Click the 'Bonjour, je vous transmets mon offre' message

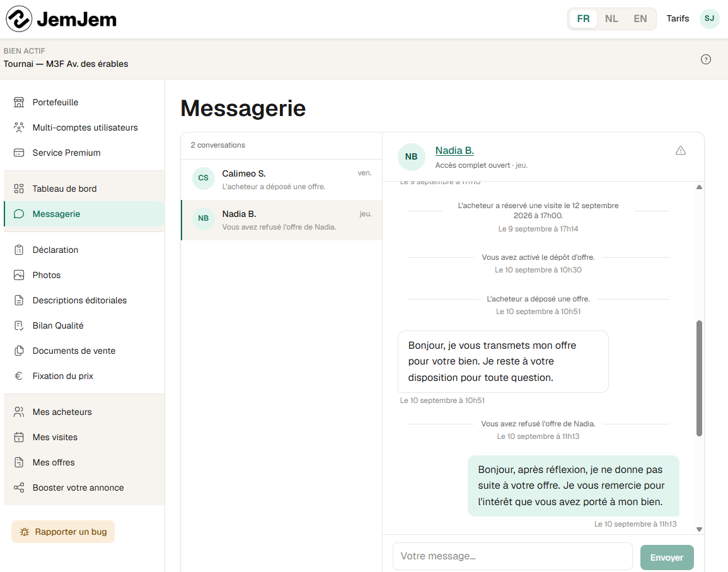[x=503, y=361]
